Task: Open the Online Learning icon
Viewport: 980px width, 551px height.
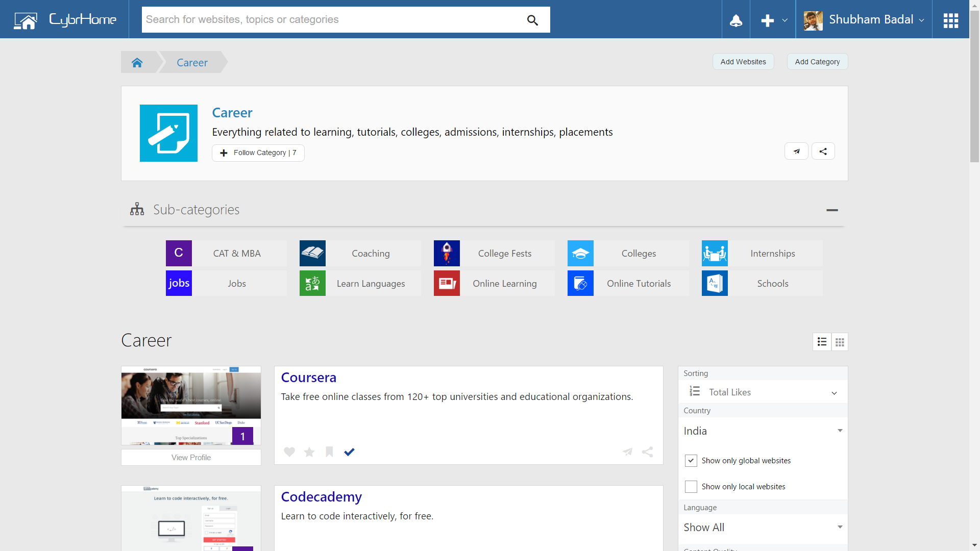Action: click(x=447, y=283)
